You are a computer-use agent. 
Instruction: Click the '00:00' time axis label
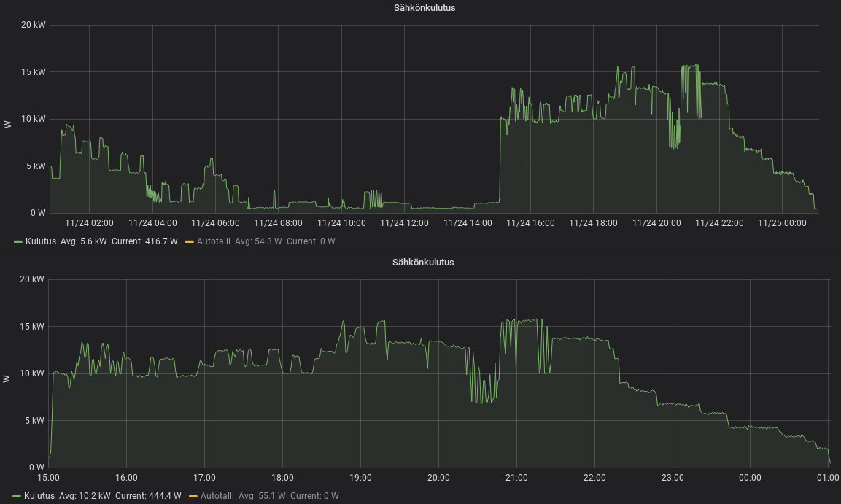pyautogui.click(x=750, y=478)
